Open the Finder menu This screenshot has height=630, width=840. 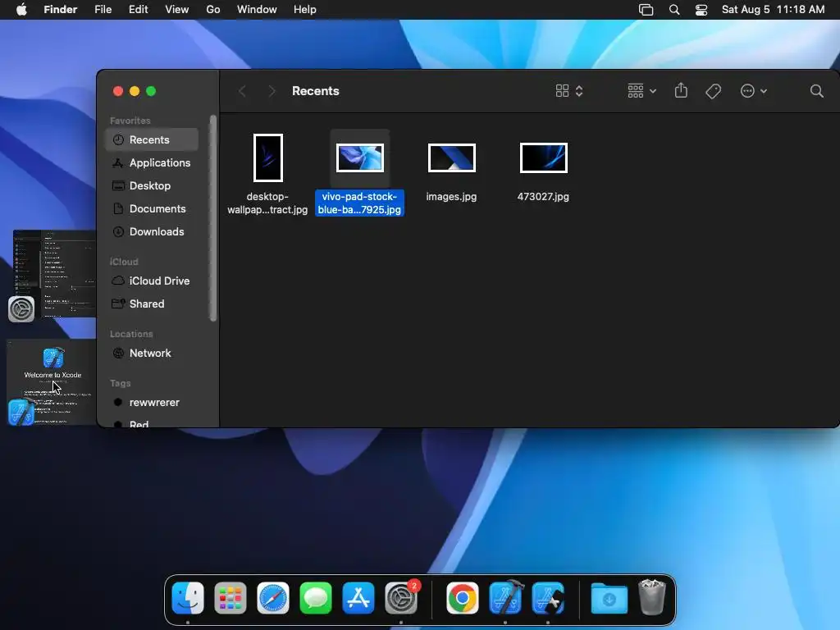[x=61, y=10]
